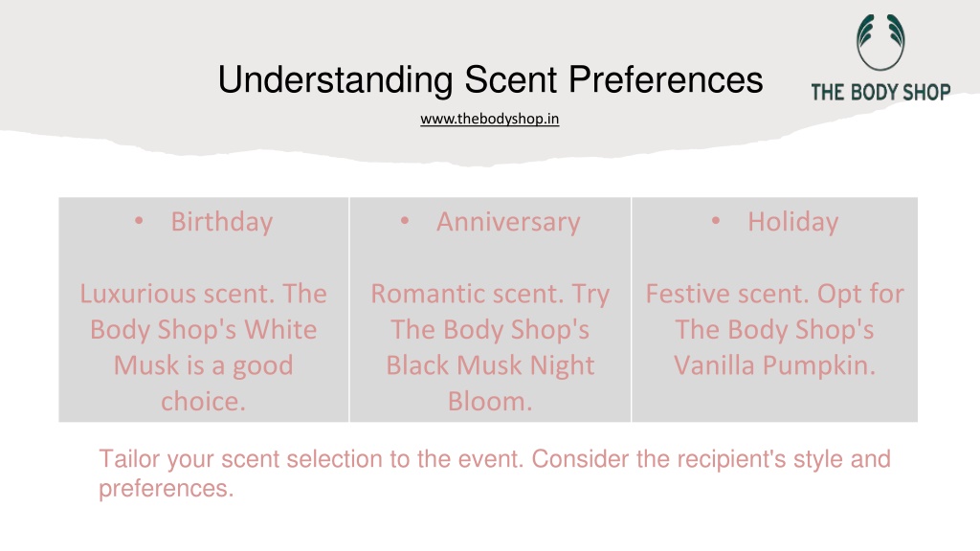Click the word Luxurious in Birthday cell
This screenshot has height=551, width=980.
click(138, 294)
